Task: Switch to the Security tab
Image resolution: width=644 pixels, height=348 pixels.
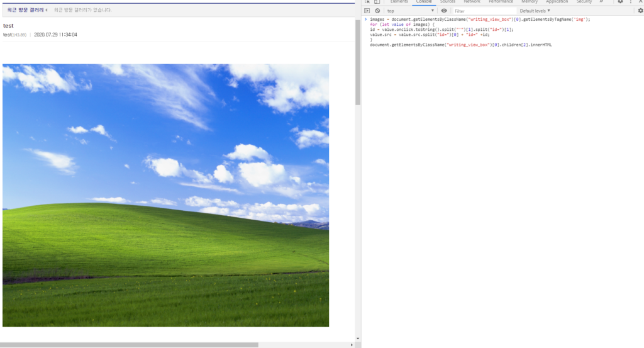Action: (584, 2)
